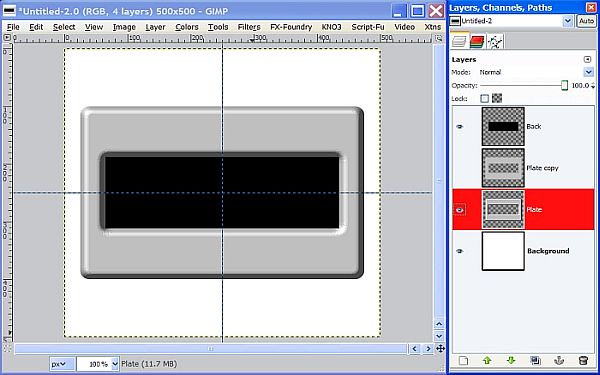
Task: Switch to the Layers tab icon
Action: 459,41
